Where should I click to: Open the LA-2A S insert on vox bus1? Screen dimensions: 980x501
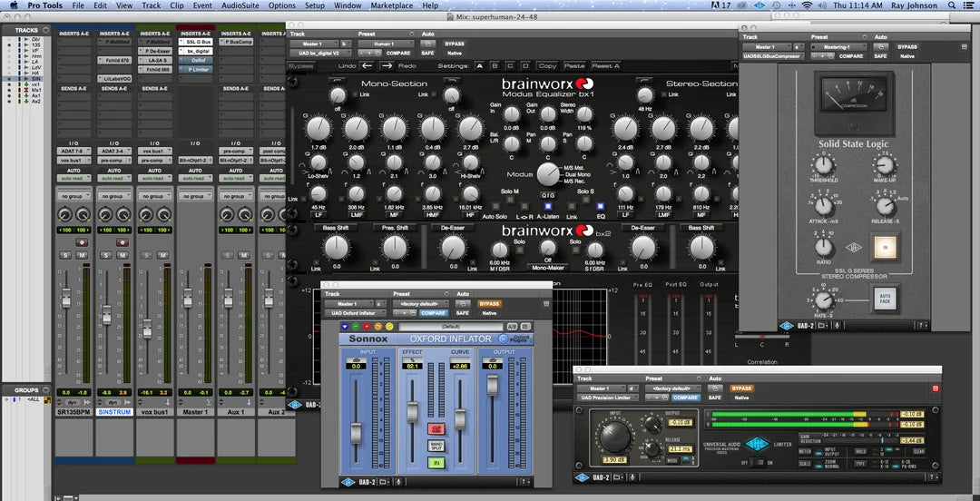(155, 60)
